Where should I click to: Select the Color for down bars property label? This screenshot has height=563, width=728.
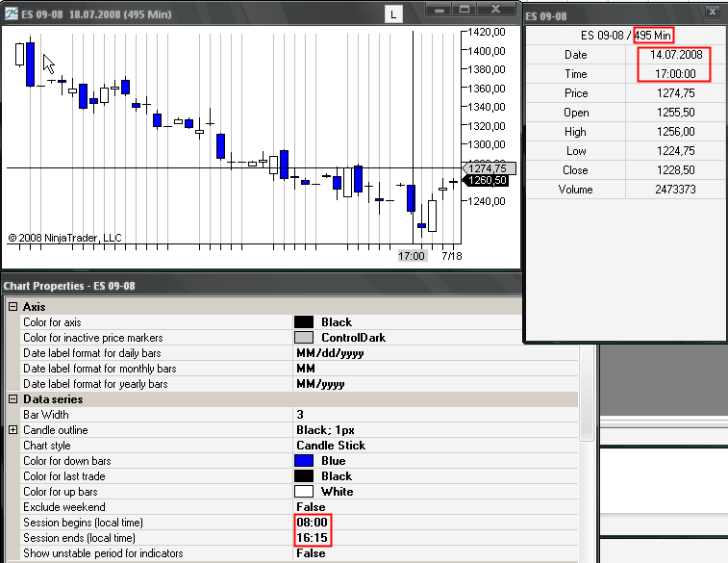pos(67,461)
